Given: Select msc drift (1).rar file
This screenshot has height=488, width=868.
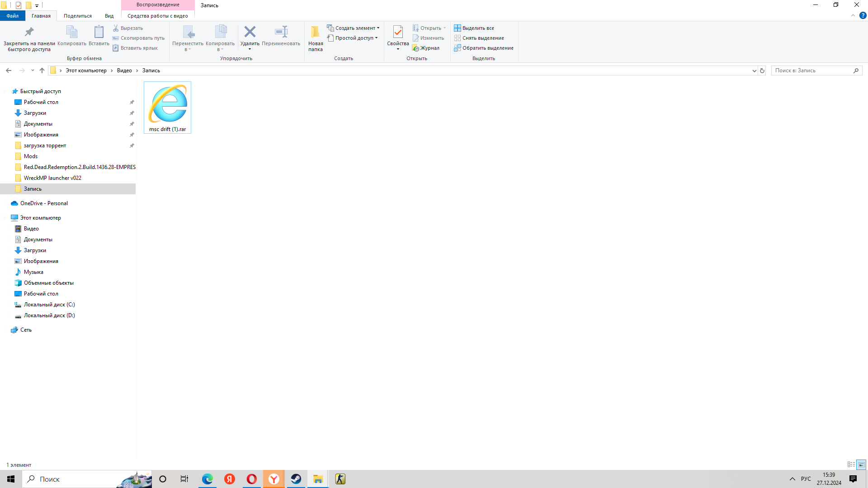Looking at the screenshot, I should (x=167, y=108).
